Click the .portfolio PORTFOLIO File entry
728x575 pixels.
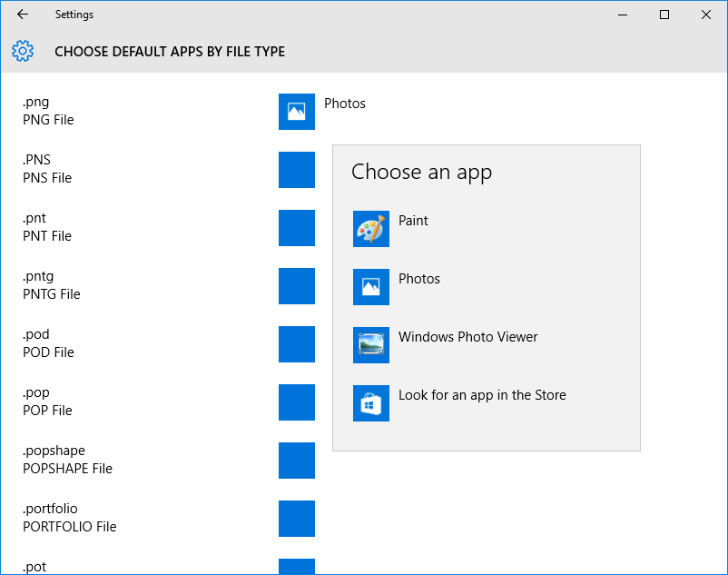70,518
